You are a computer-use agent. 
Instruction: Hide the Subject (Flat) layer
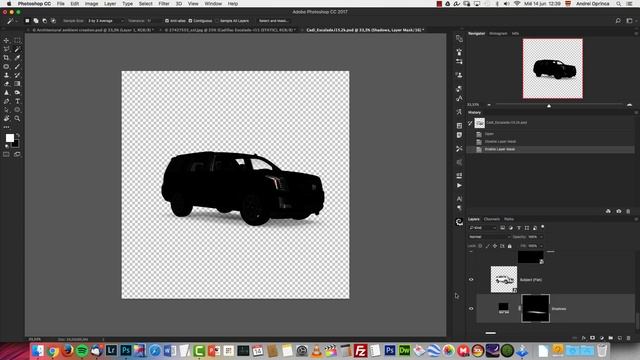pyautogui.click(x=471, y=280)
